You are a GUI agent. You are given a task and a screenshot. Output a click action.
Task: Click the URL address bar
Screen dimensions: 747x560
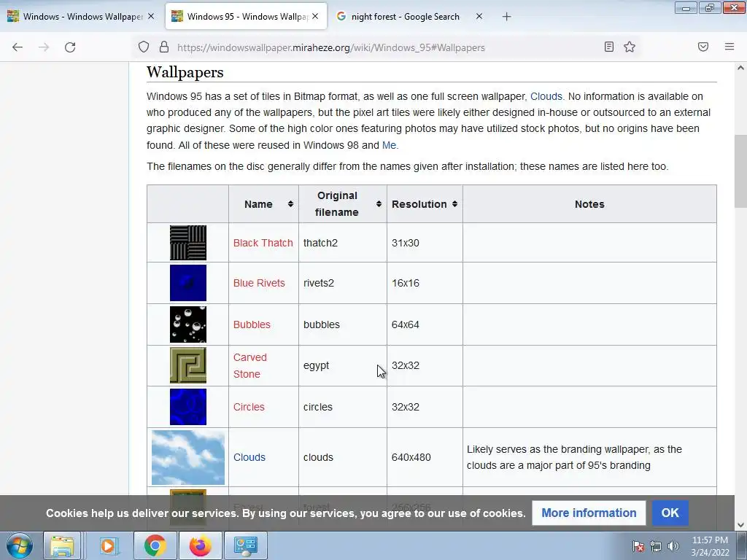[x=386, y=47]
